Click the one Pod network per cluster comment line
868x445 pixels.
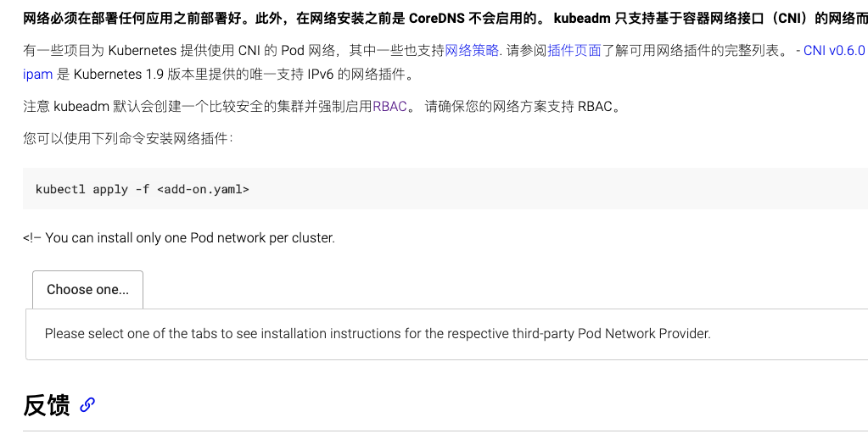tap(179, 238)
